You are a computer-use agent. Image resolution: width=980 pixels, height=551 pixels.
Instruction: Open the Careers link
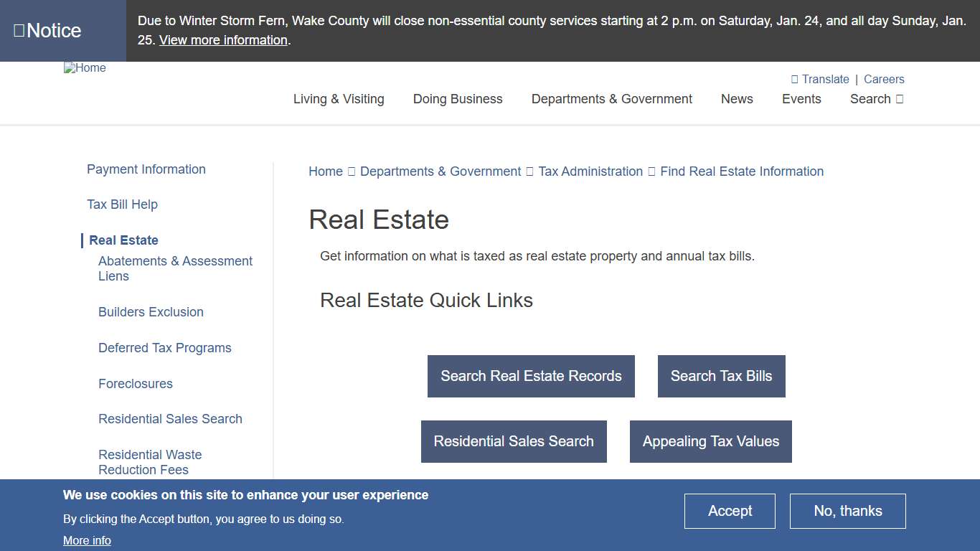pyautogui.click(x=884, y=79)
